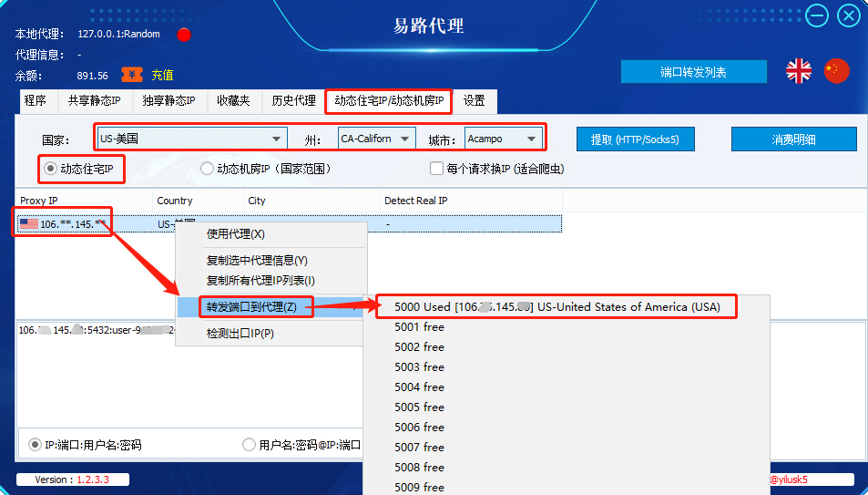This screenshot has height=495, width=868.
Task: Choose 使用代理(X) from context menu
Action: 271,234
